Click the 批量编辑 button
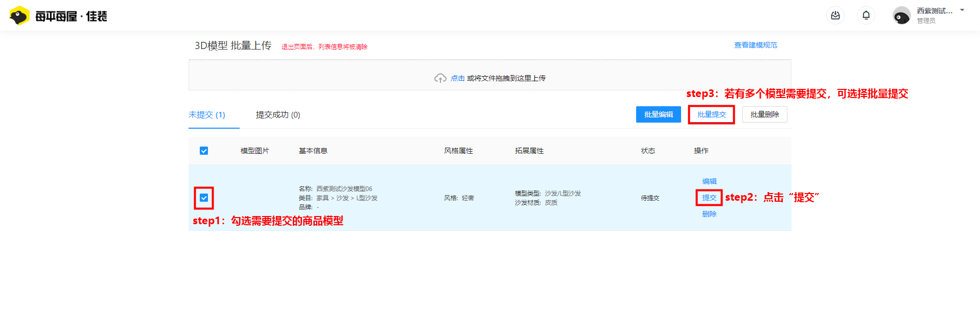 (659, 114)
